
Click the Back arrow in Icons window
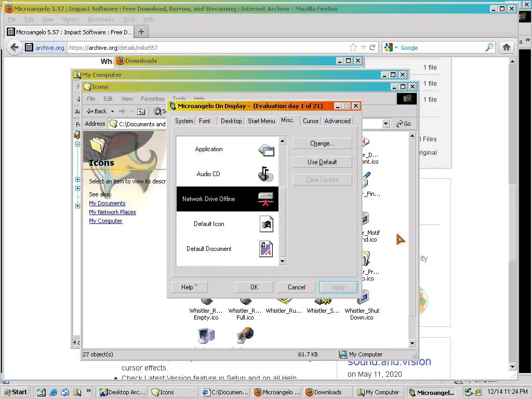pyautogui.click(x=97, y=111)
